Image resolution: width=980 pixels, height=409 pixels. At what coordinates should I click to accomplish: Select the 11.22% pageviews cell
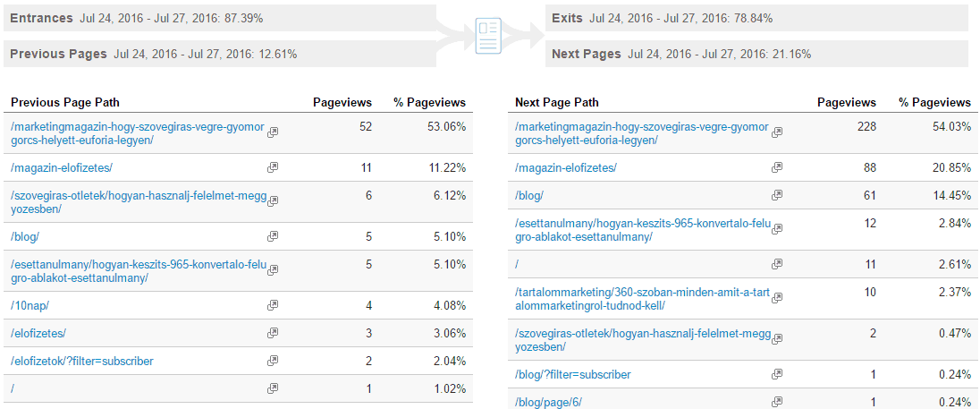point(445,167)
